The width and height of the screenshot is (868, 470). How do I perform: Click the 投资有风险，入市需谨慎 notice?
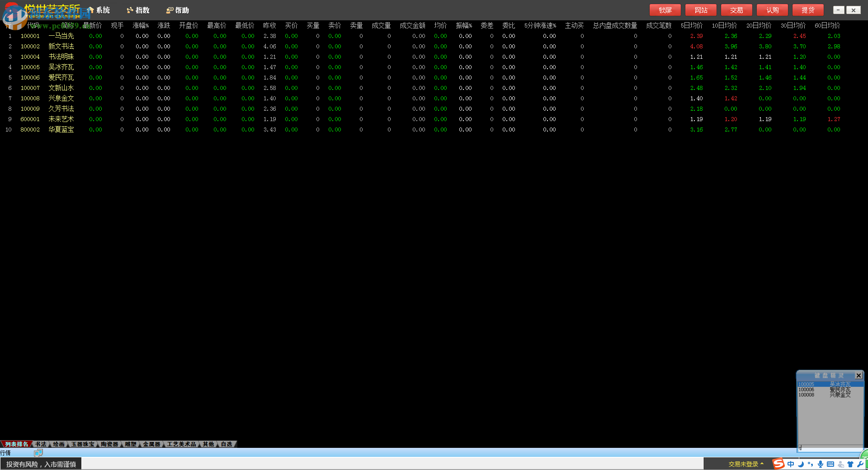tap(41, 464)
